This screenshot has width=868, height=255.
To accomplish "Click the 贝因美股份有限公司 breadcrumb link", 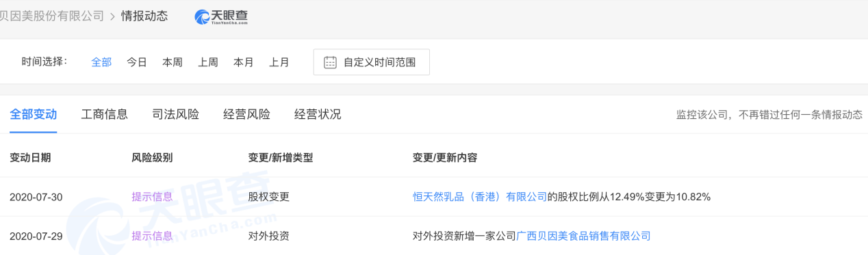I will pos(52,16).
